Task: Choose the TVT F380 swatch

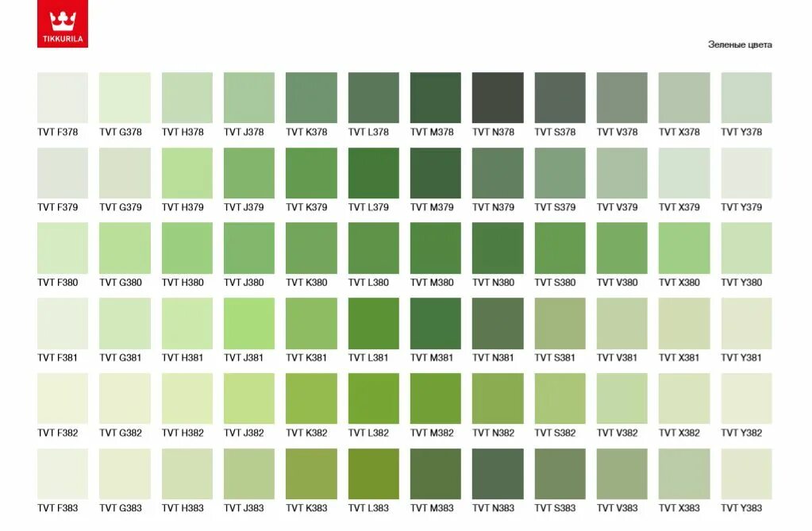Action: pyautogui.click(x=63, y=248)
